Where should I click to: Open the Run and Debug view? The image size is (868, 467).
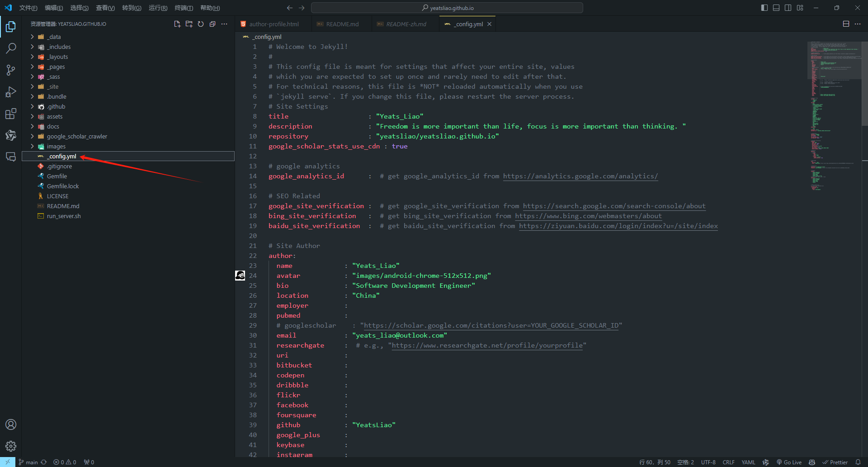(x=11, y=92)
